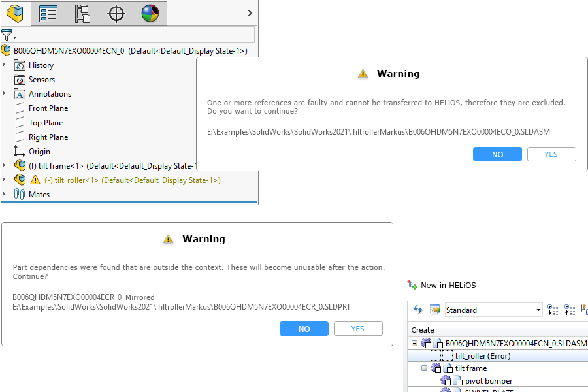
Task: Expand the manager pane chevron arrow
Action: (x=250, y=13)
